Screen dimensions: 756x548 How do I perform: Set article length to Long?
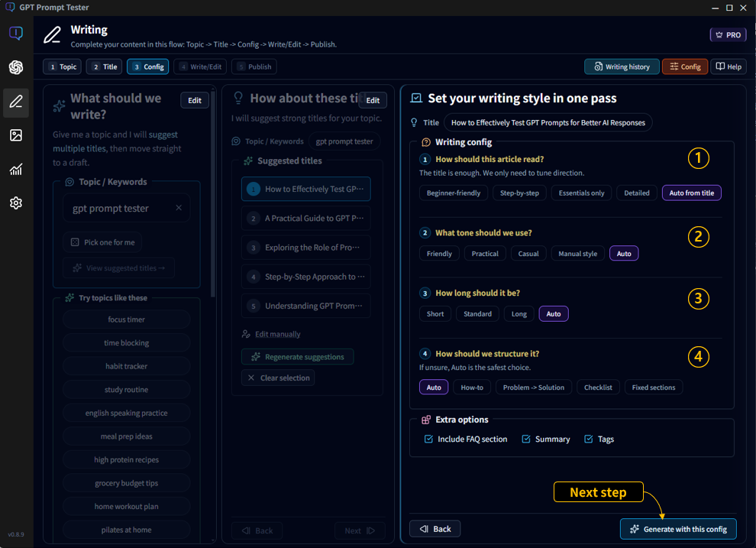519,314
